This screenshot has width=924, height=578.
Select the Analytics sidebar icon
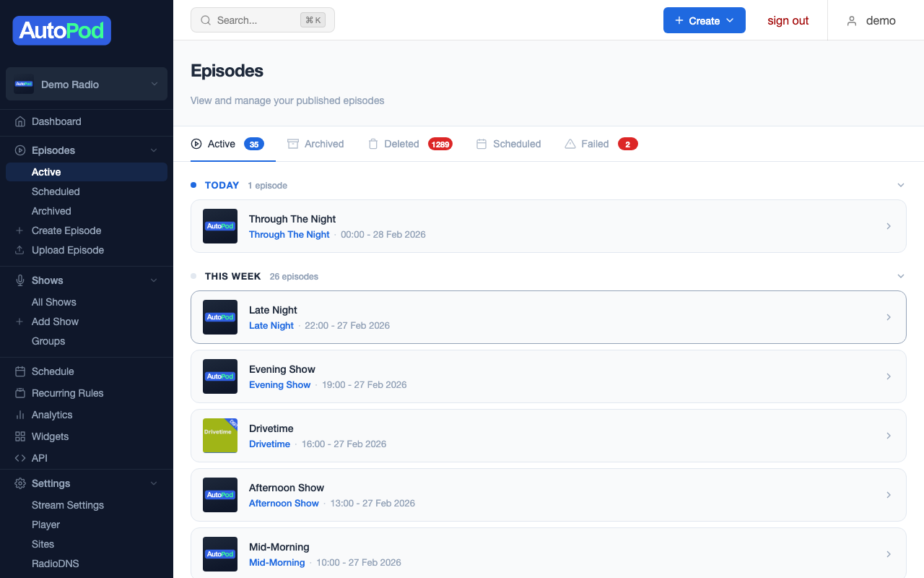tap(20, 415)
